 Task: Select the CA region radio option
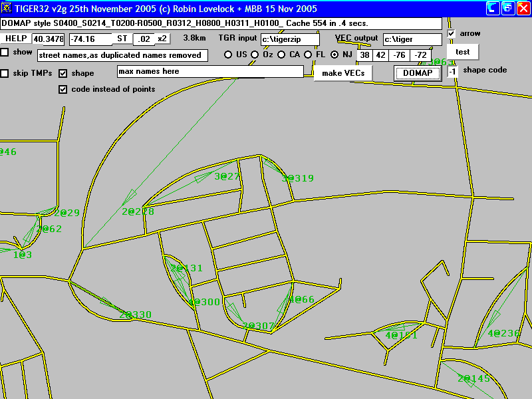(x=281, y=55)
